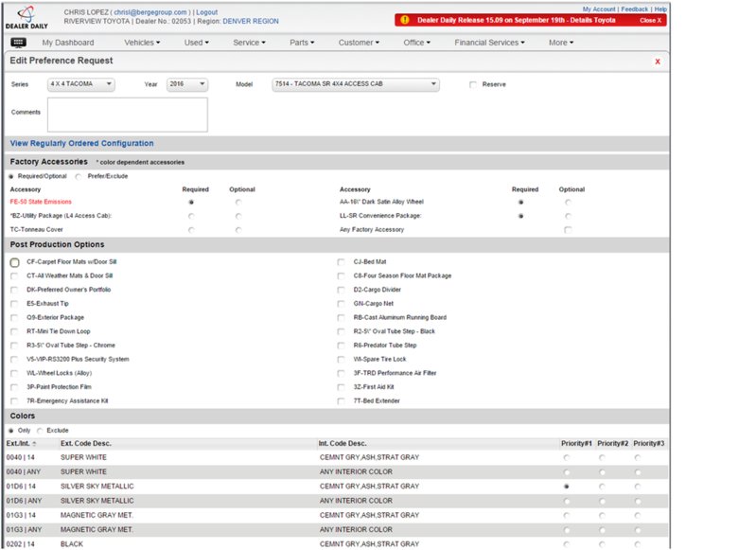Expand the Office menu
Viewport: 756px width, 550px height.
(x=416, y=43)
